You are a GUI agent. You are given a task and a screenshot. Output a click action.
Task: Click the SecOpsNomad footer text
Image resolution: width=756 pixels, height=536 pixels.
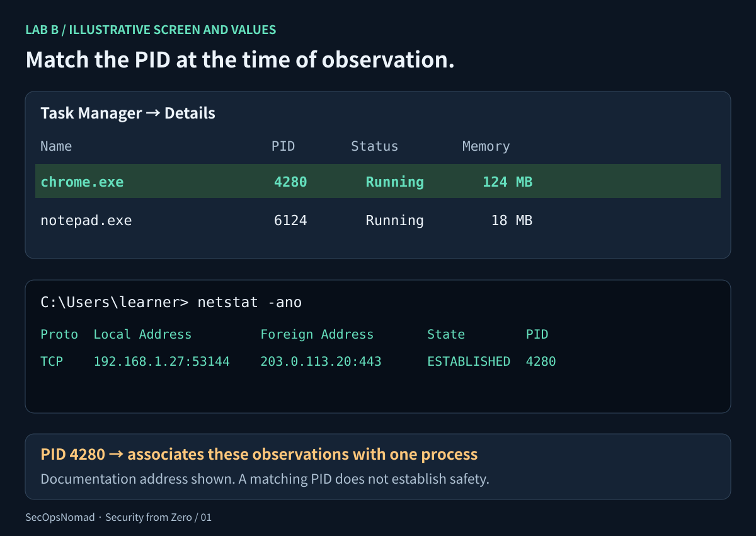[118, 517]
